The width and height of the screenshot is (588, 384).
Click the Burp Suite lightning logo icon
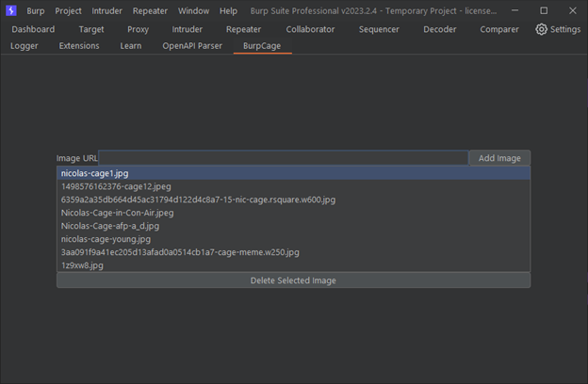point(11,10)
